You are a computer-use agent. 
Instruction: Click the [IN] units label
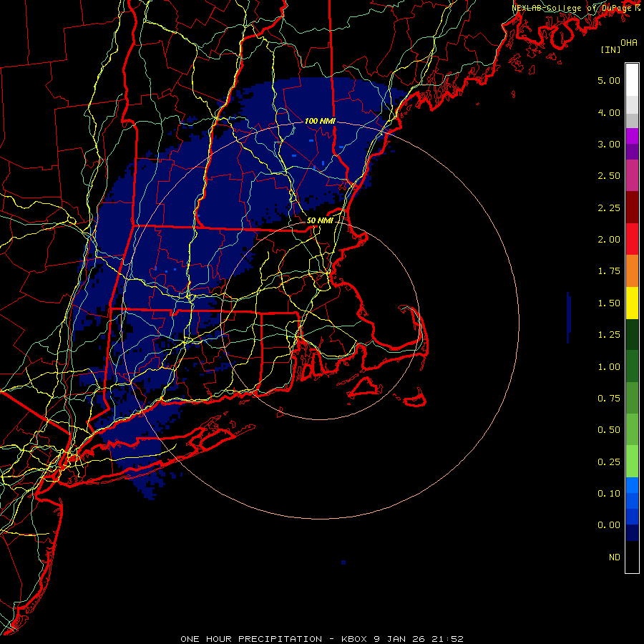pos(610,49)
